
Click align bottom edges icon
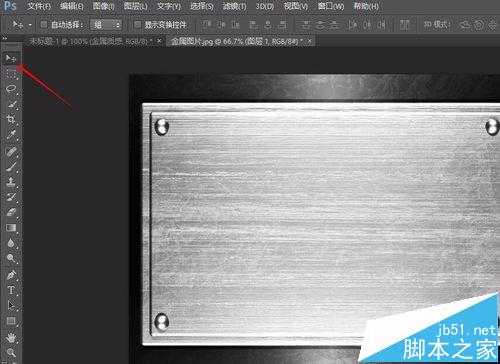click(236, 24)
